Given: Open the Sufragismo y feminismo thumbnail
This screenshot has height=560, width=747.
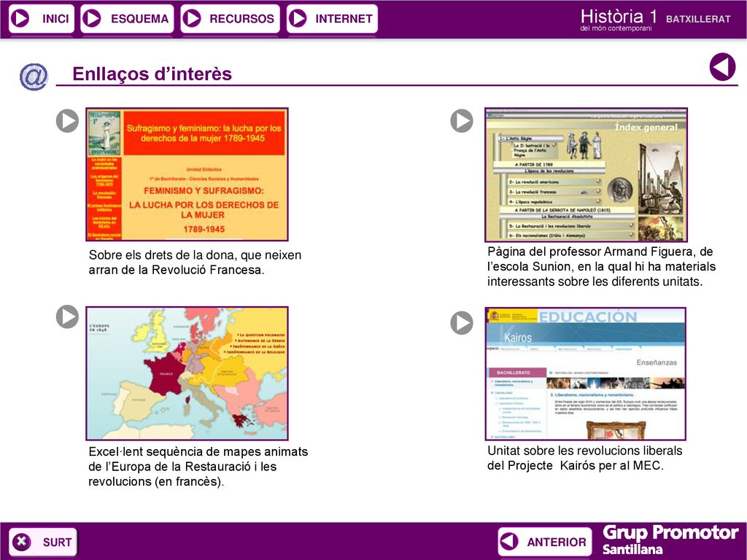Looking at the screenshot, I should (x=187, y=174).
